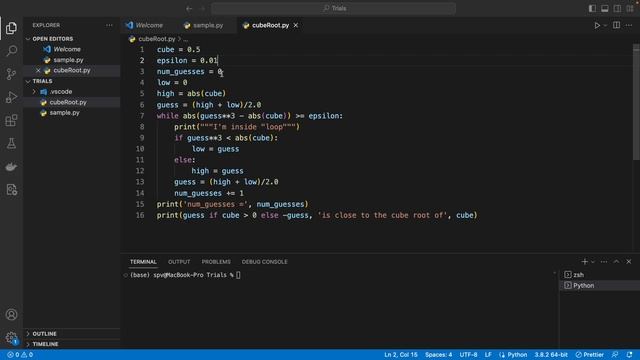
Task: Open the notifications bell icon
Action: tap(629, 355)
